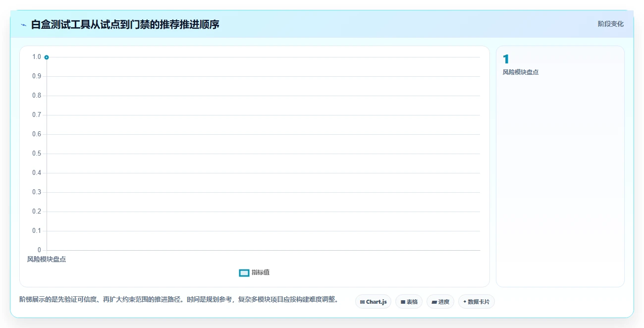Click the Chart.js tag pill
644x328 pixels.
tap(373, 301)
